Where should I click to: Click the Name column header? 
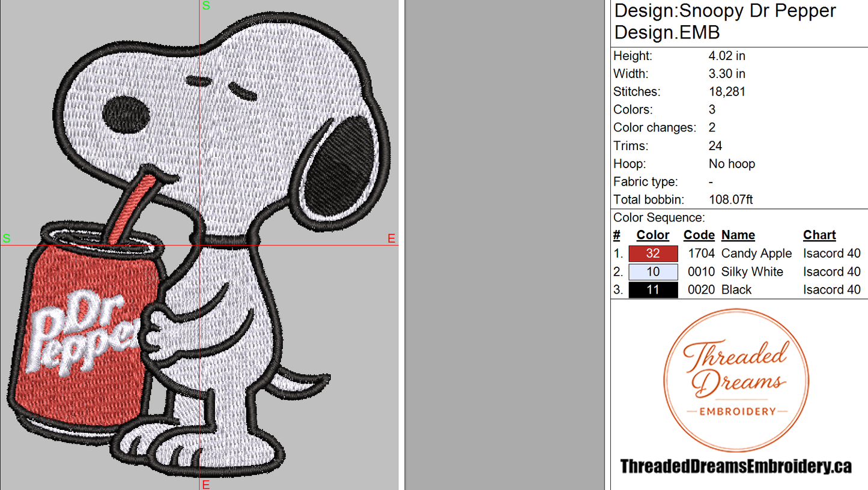tap(738, 235)
